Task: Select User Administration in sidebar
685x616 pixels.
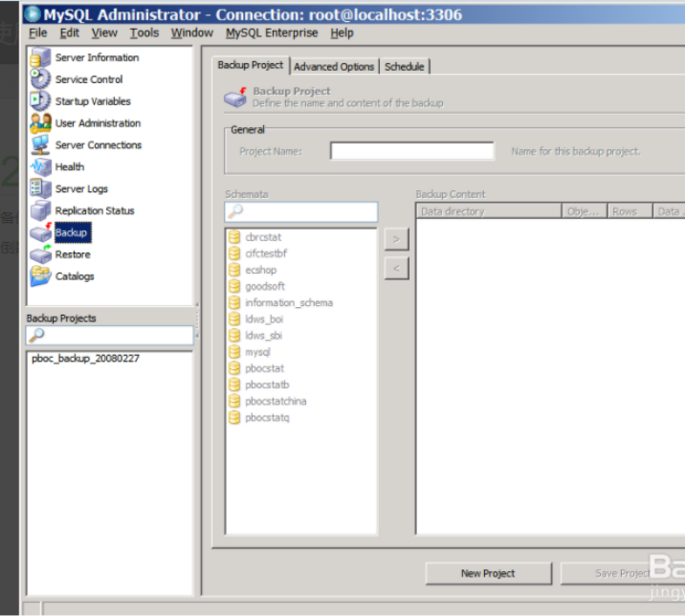Action: click(98, 123)
